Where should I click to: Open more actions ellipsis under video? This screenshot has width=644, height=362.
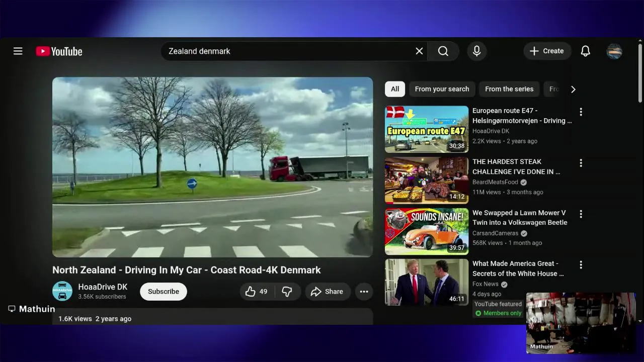[364, 292]
